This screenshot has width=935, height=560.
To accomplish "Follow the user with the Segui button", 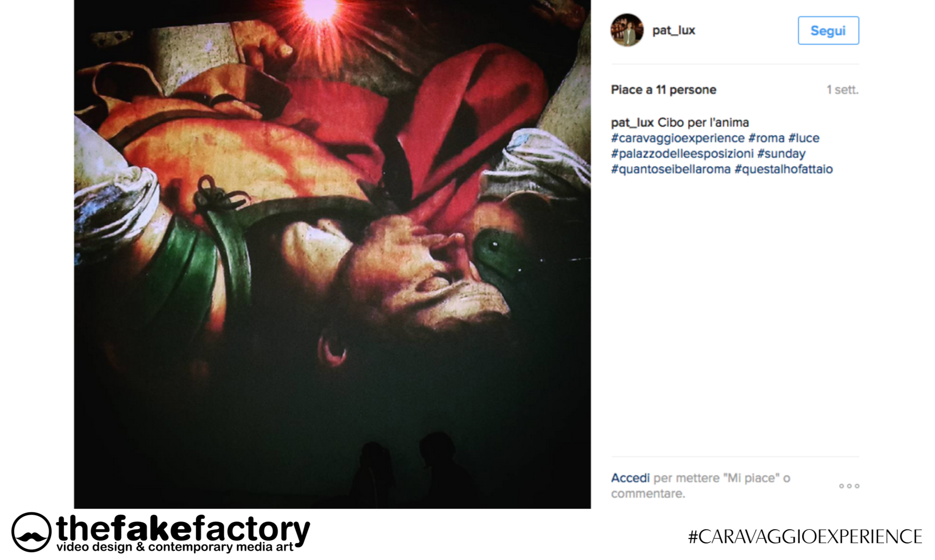I will point(828,31).
